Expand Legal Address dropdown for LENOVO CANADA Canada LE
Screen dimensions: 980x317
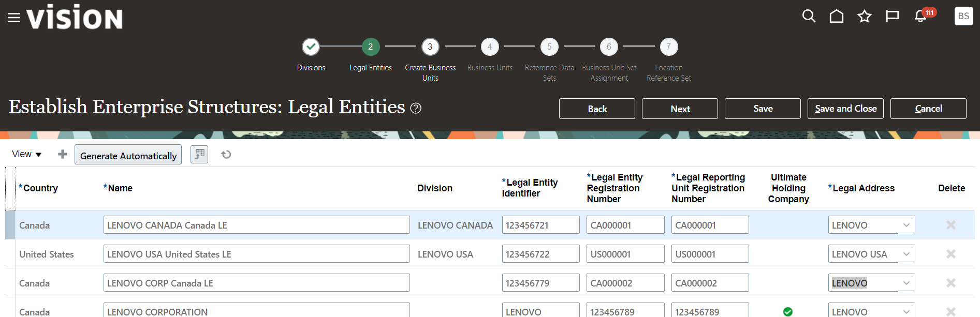906,225
